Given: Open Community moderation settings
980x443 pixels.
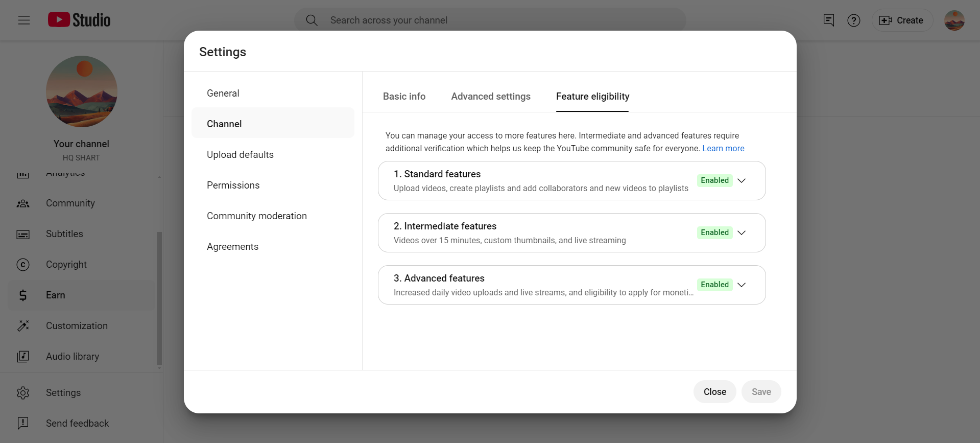Looking at the screenshot, I should [x=256, y=216].
